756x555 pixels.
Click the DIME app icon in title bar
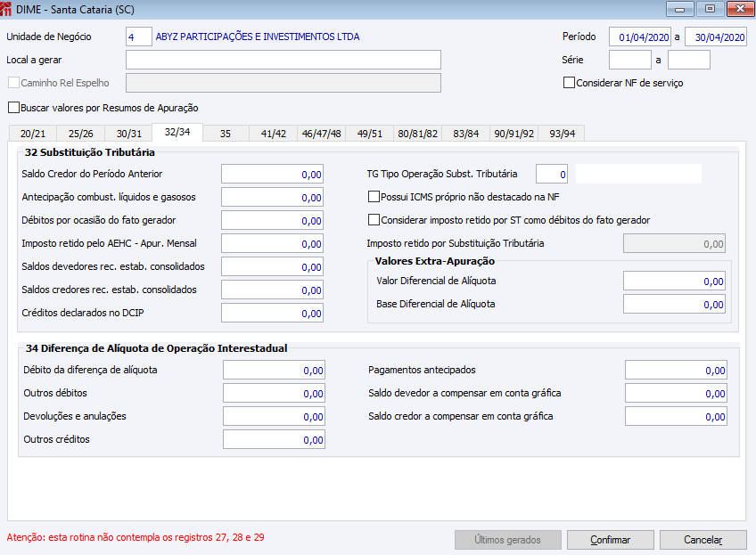[x=5, y=9]
